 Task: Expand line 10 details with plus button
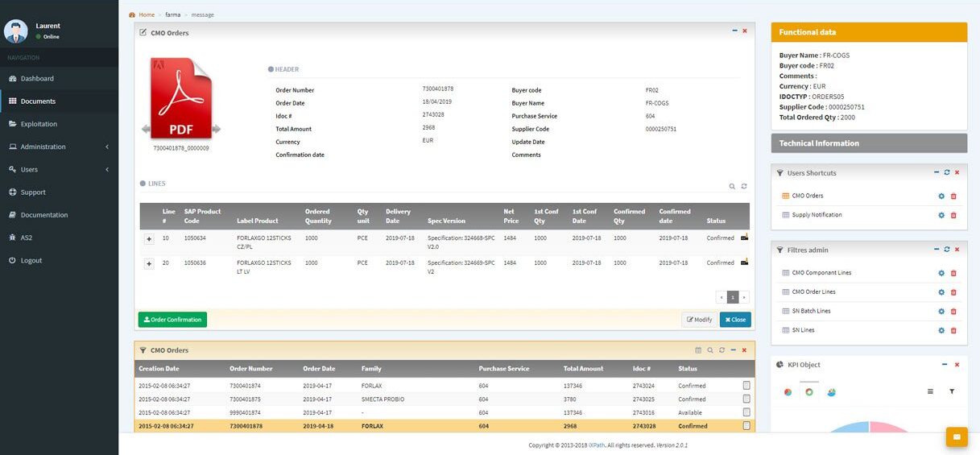tap(149, 239)
